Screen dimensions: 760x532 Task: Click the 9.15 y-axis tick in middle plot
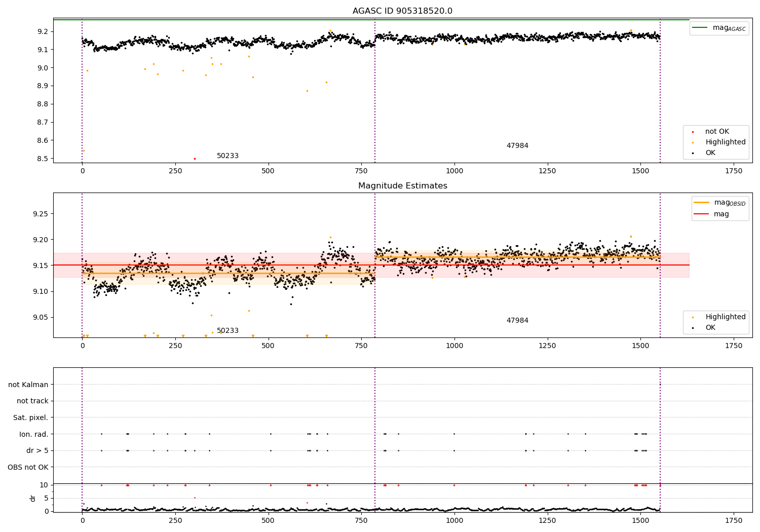(x=41, y=265)
